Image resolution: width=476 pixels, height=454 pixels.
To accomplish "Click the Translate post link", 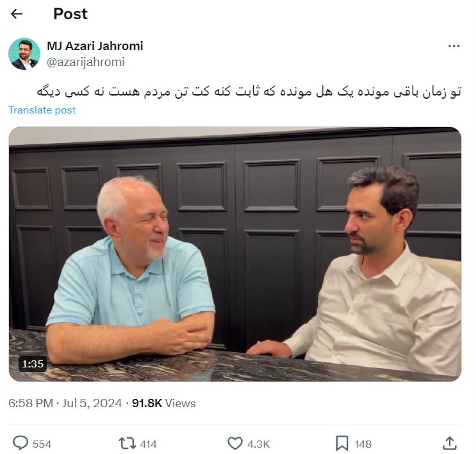I will point(42,110).
